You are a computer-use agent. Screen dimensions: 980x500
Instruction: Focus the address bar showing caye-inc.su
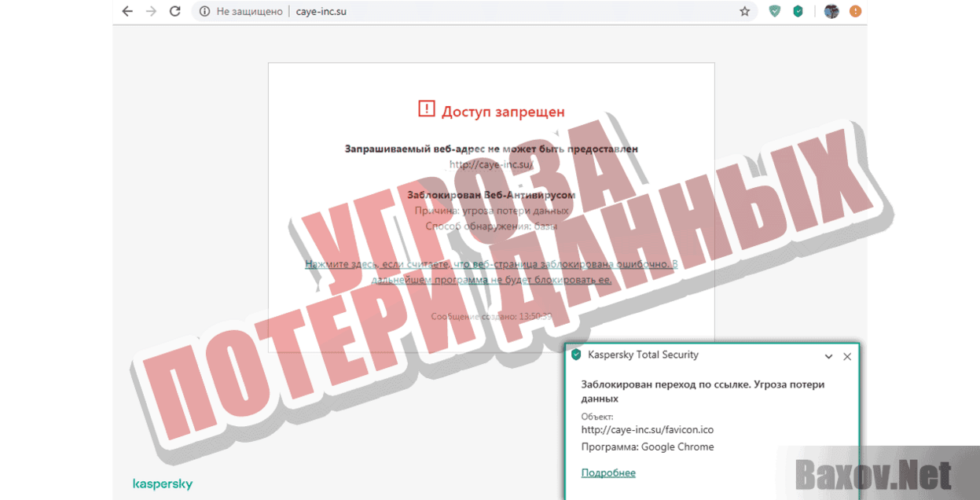321,11
